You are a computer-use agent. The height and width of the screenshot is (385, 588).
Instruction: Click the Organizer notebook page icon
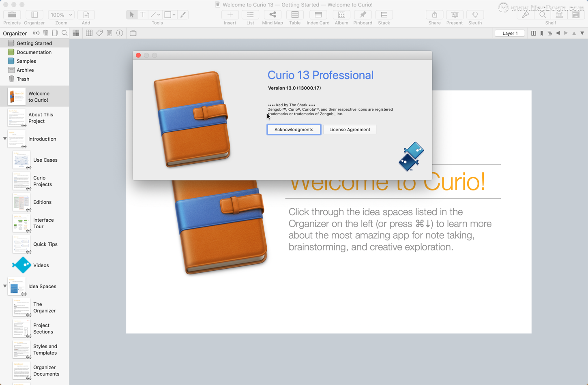[55, 33]
